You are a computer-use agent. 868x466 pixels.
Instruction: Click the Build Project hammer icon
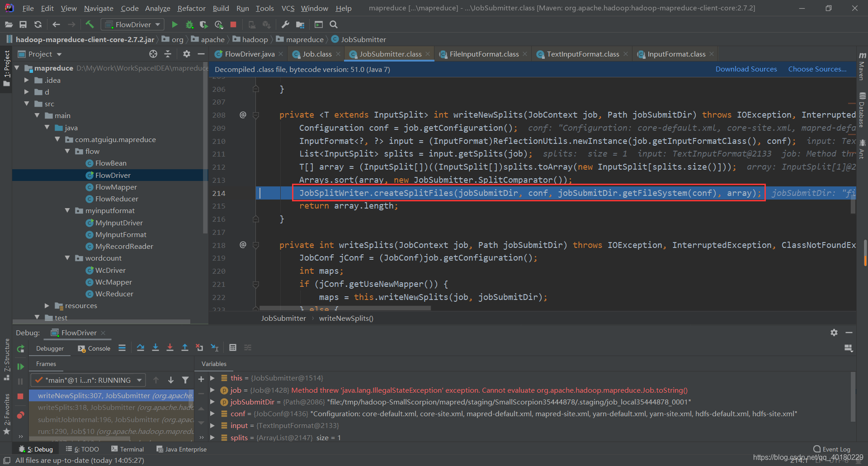(90, 24)
